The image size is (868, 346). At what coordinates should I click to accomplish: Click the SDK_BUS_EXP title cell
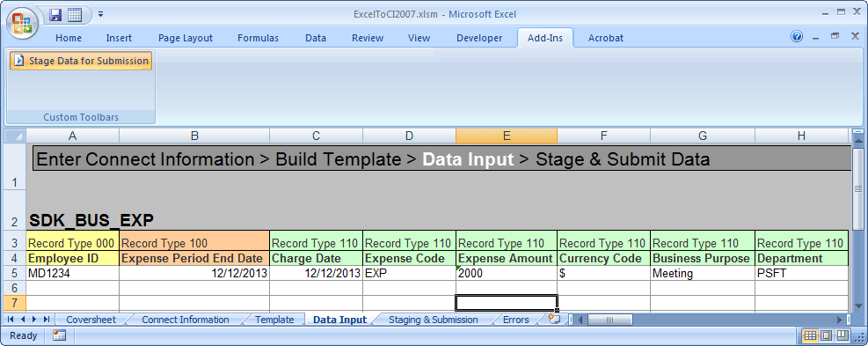(91, 220)
